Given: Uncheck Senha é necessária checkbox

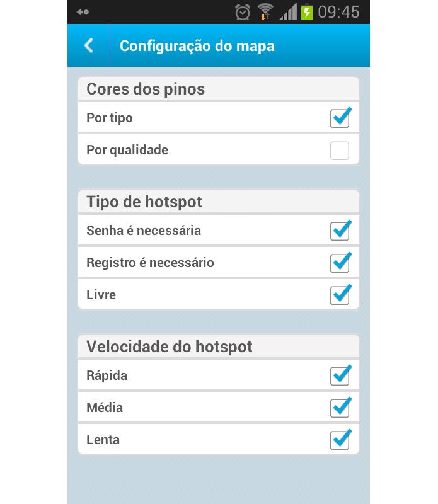Looking at the screenshot, I should click(x=340, y=231).
